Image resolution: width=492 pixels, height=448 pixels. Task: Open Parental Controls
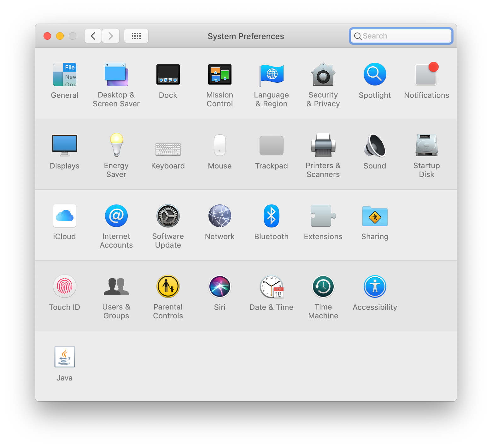[168, 286]
